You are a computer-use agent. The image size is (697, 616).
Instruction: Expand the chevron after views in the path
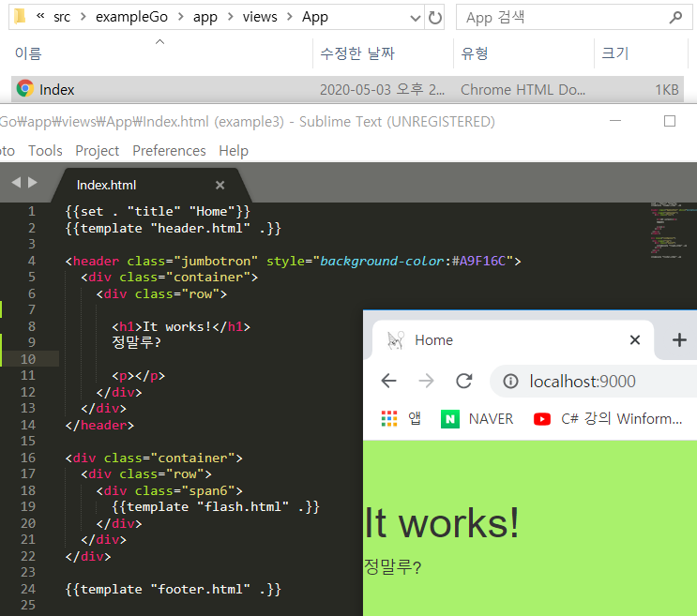pyautogui.click(x=290, y=17)
